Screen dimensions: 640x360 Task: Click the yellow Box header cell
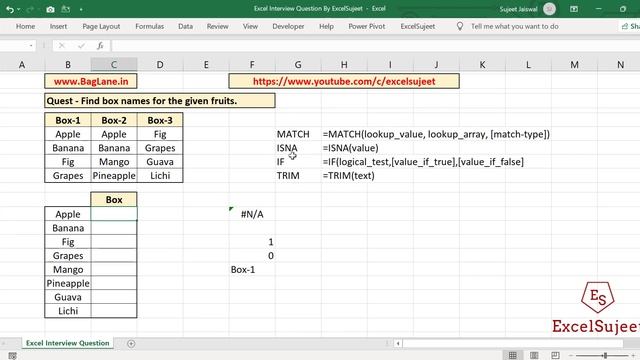click(114, 200)
